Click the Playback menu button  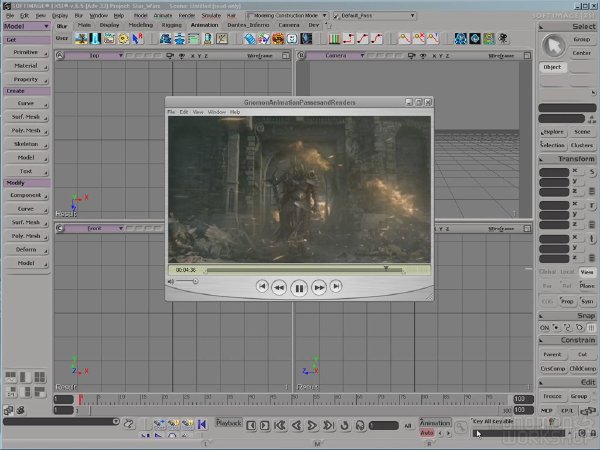click(x=229, y=423)
